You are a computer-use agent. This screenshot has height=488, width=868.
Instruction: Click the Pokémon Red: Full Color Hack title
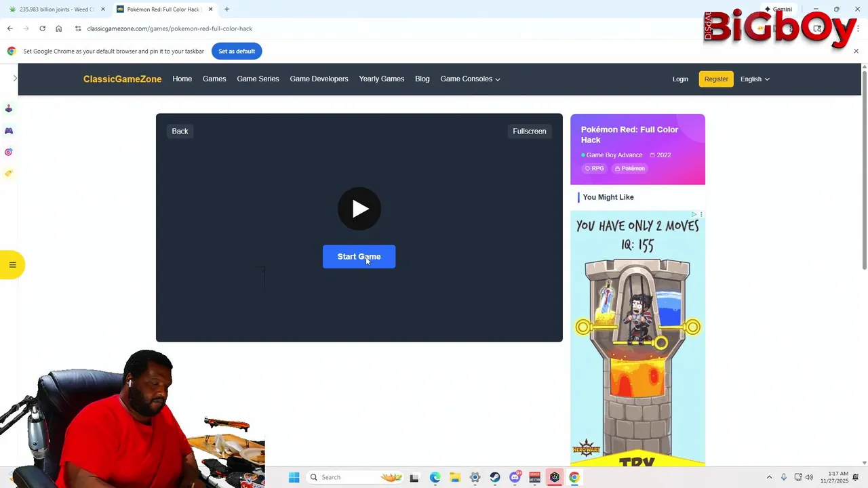[629, 134]
